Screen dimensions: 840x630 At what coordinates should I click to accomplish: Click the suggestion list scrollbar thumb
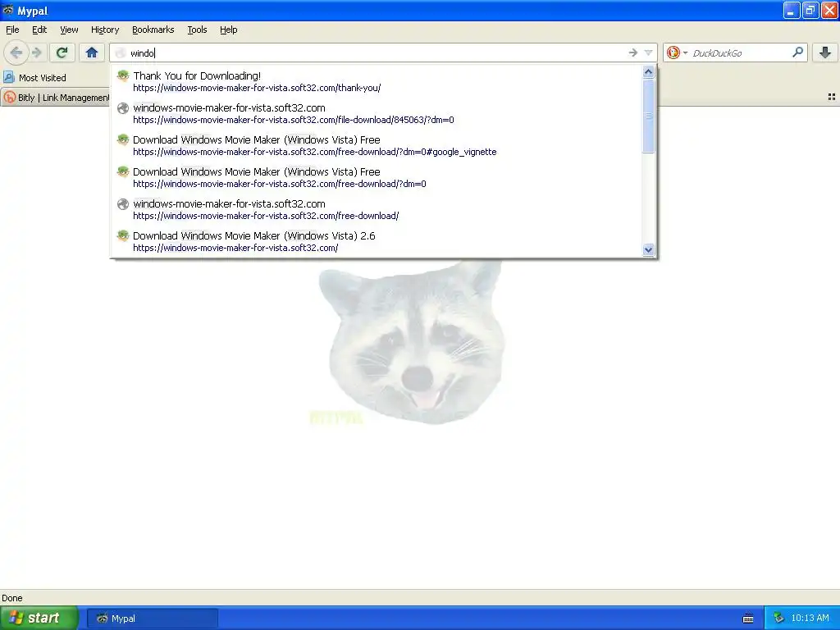coord(649,116)
